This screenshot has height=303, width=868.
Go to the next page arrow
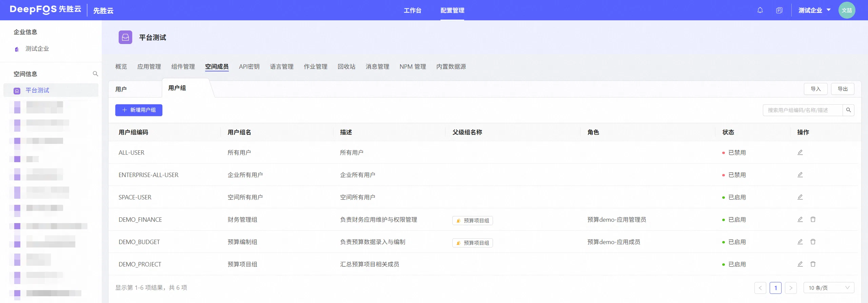[791, 288]
